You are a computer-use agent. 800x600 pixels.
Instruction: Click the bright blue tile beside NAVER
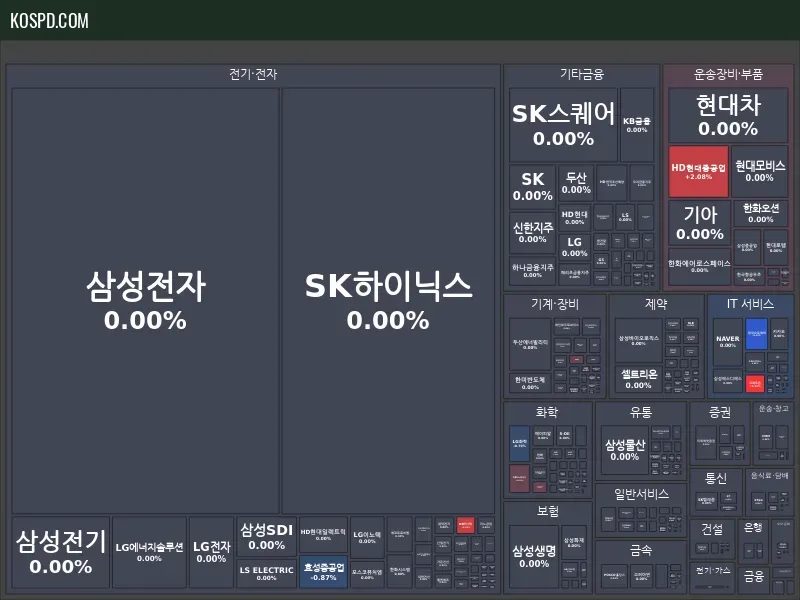(756, 334)
